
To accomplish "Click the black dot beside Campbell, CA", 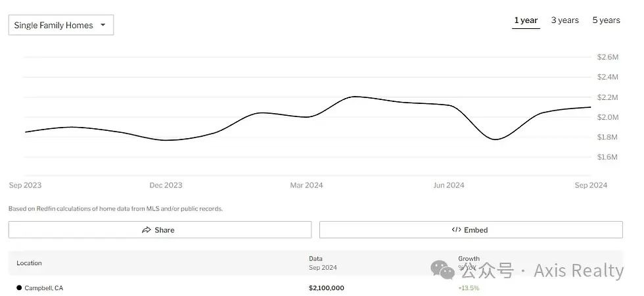I will click(19, 287).
